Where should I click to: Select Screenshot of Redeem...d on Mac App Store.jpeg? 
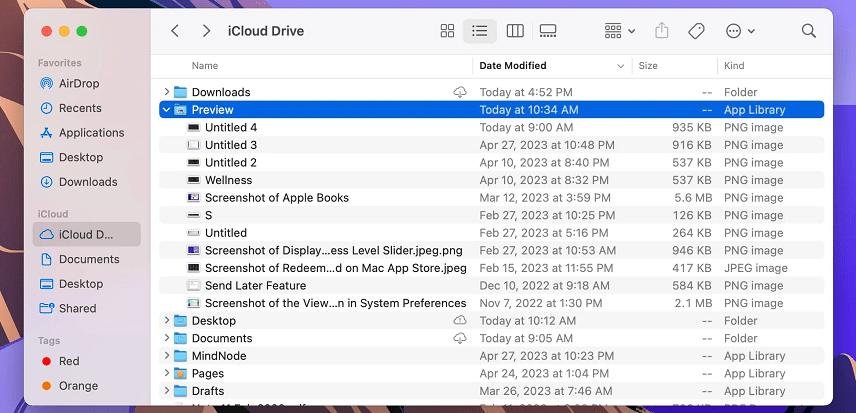491,268
